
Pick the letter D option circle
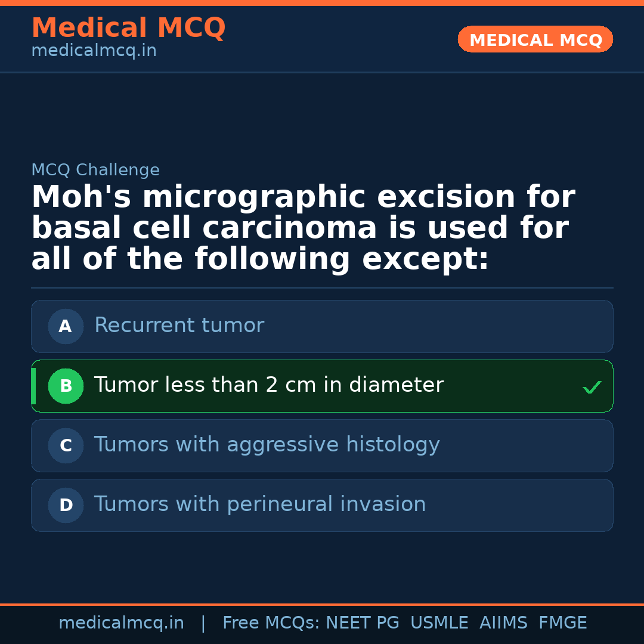point(66,505)
